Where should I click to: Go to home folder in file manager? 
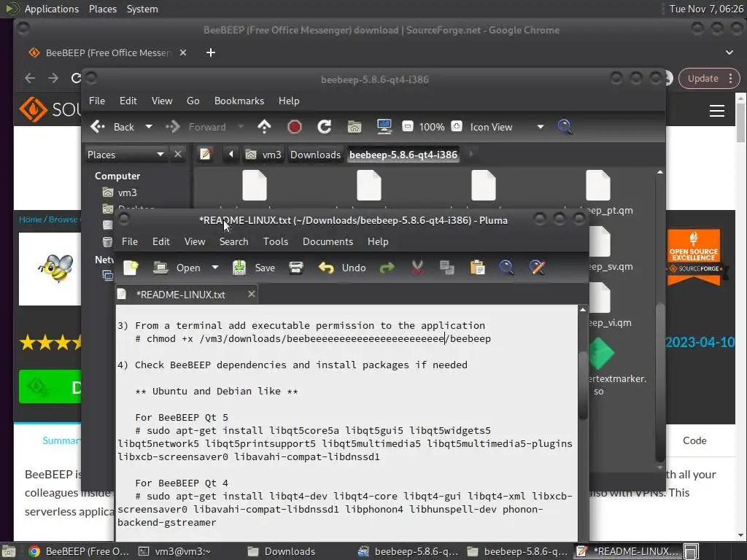pos(354,127)
